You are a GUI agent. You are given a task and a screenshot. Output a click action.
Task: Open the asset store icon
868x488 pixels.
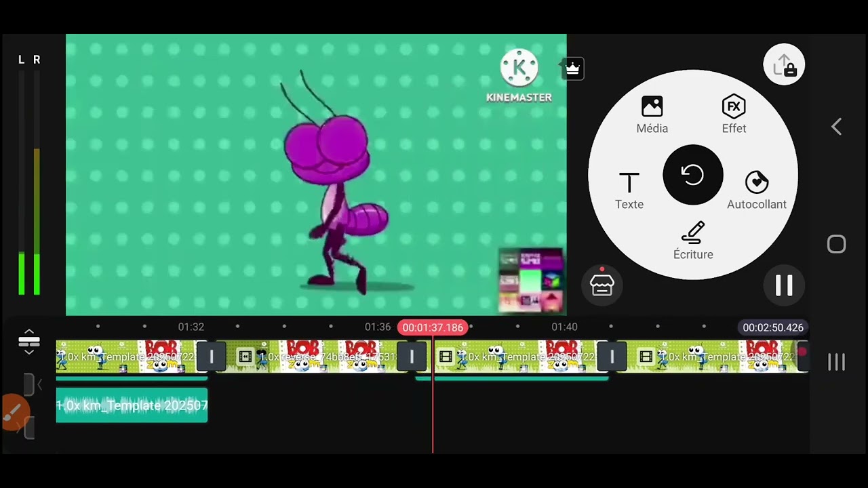point(602,285)
